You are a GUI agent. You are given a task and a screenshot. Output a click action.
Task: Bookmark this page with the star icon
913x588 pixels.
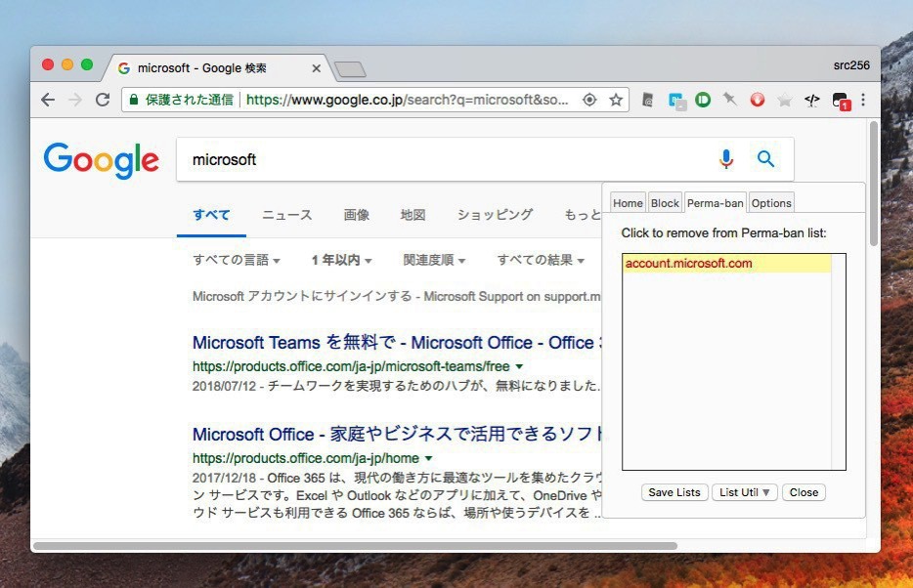pyautogui.click(x=616, y=100)
